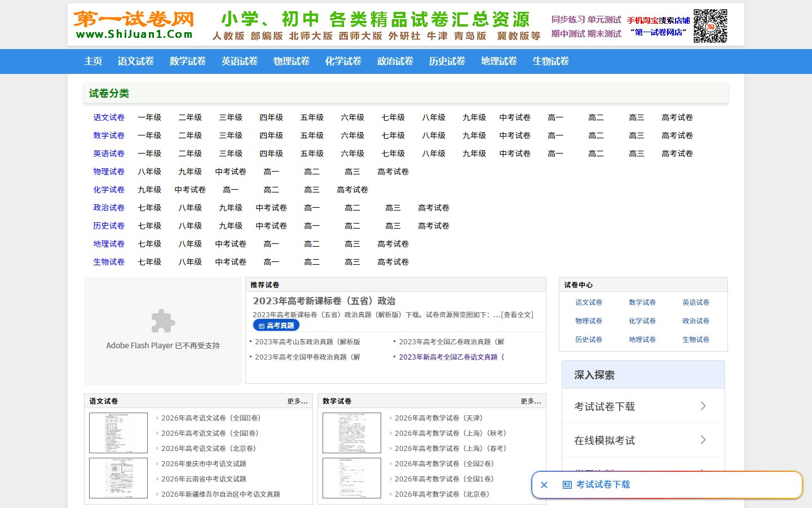
Task: Expand the 在线模拟考试 chevron under 深入探索
Action: (703, 440)
